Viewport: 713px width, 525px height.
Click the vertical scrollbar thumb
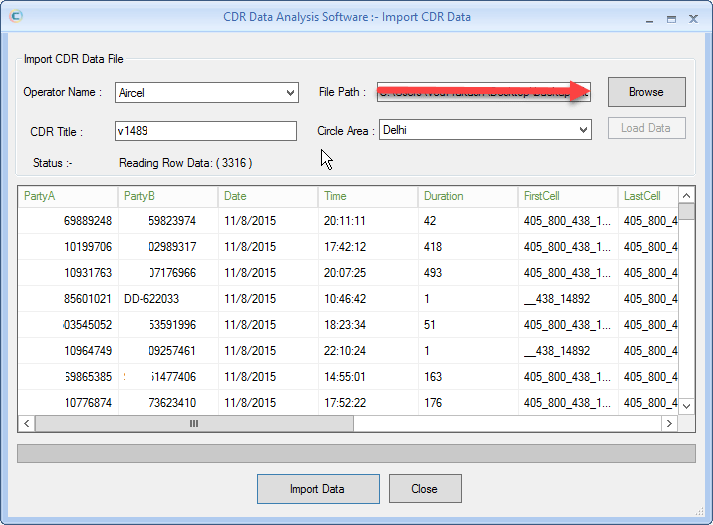click(x=687, y=211)
